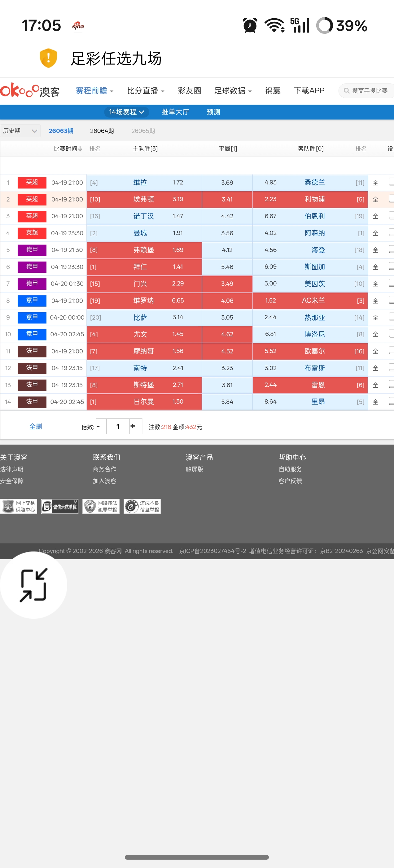The height and width of the screenshot is (868, 394).
Task: Sort by 比赛时间 arrow header
Action: point(68,148)
